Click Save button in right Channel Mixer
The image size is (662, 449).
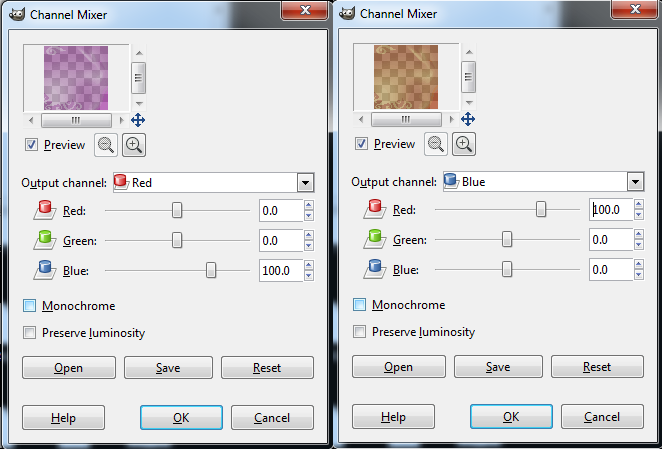click(498, 367)
